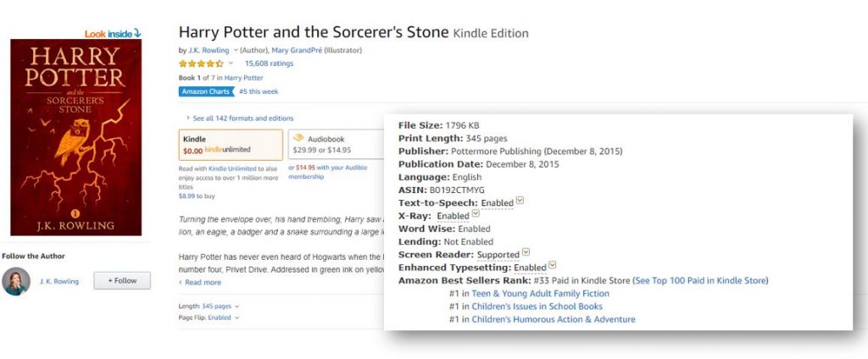Click the Look inside arrow icon
868x359 pixels.
(136, 33)
